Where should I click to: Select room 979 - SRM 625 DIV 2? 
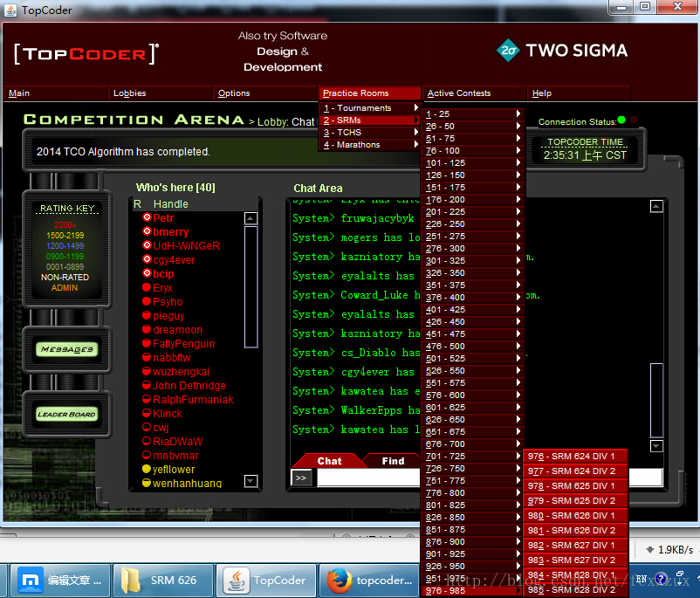pyautogui.click(x=575, y=500)
